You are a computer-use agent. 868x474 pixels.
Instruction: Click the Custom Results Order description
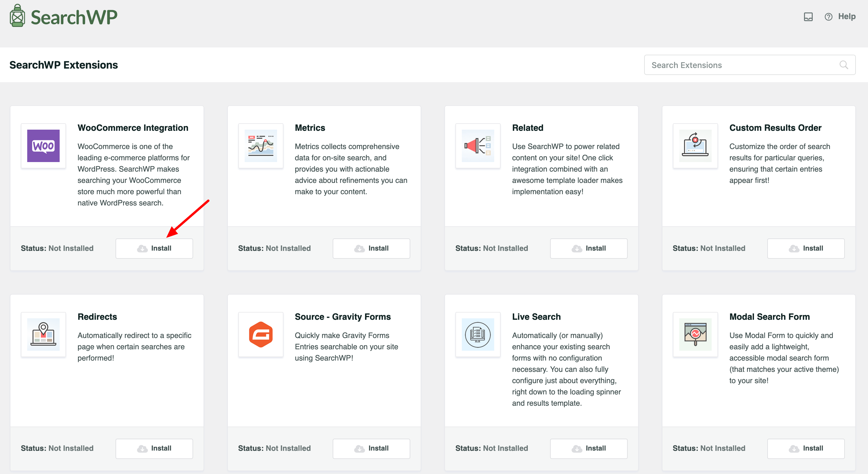click(779, 163)
